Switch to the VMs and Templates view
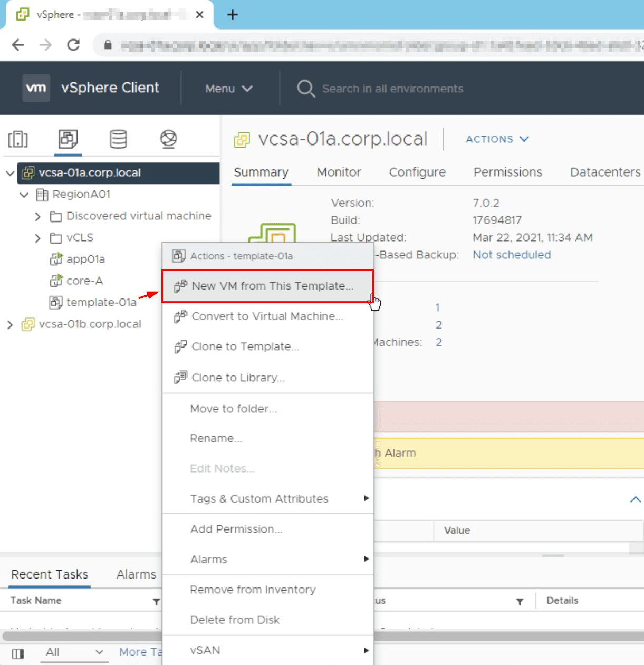The width and height of the screenshot is (644, 665). (68, 139)
